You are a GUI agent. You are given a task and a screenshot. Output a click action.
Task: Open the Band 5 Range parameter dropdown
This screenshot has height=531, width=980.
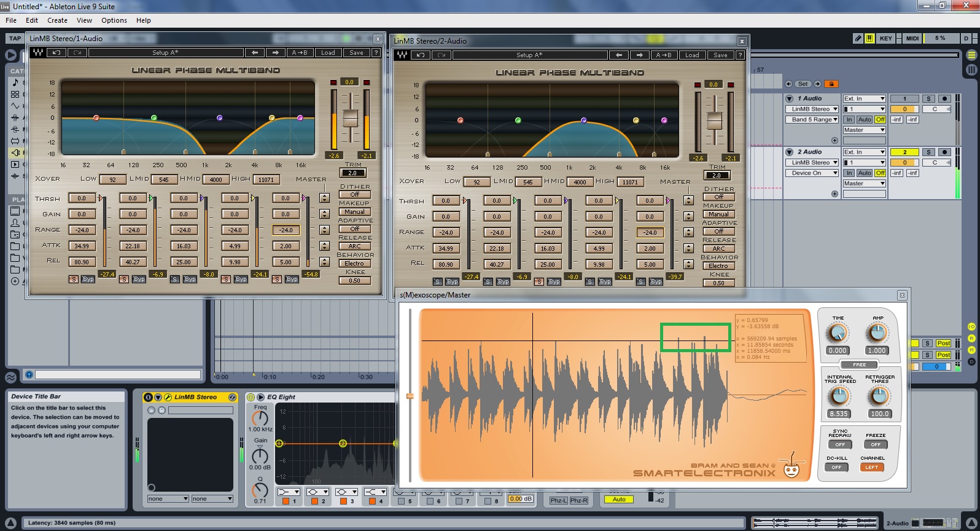click(x=812, y=120)
